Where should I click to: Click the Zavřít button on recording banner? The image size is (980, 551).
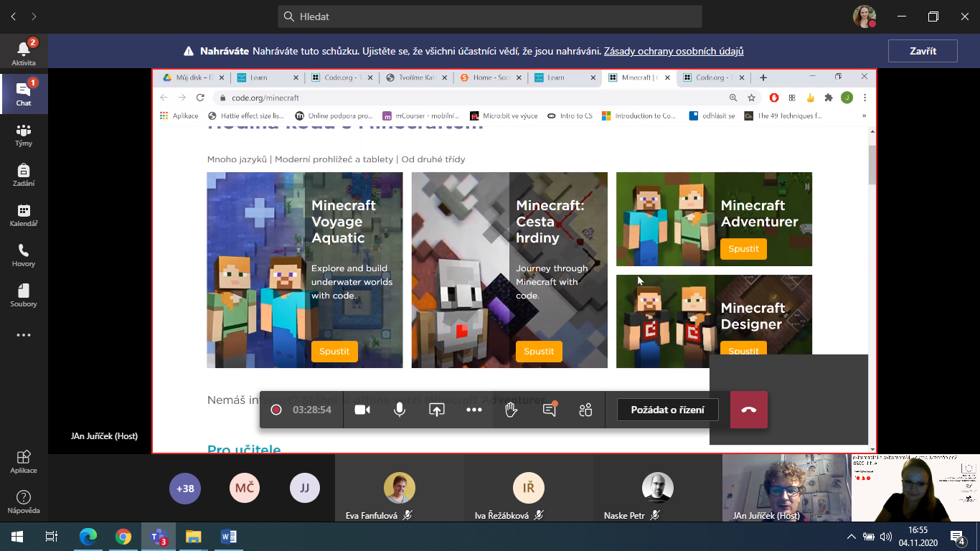(x=923, y=51)
